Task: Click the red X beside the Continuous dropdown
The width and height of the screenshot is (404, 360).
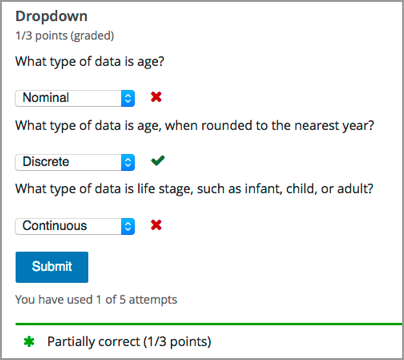Action: tap(156, 225)
